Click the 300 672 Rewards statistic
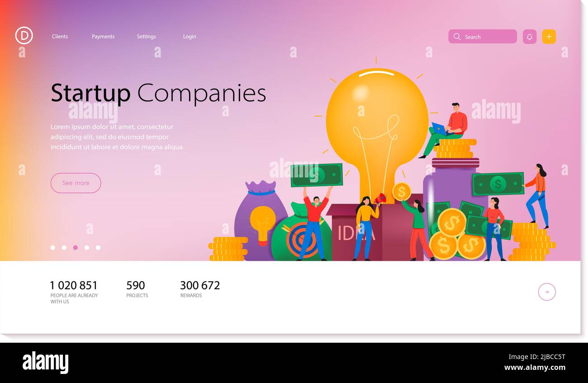 [x=200, y=289]
